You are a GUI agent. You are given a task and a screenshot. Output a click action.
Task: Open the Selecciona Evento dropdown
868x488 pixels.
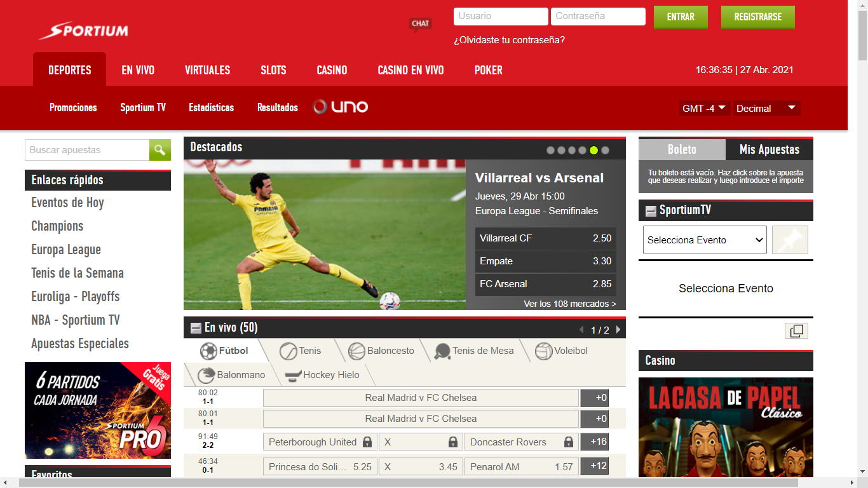[705, 240]
